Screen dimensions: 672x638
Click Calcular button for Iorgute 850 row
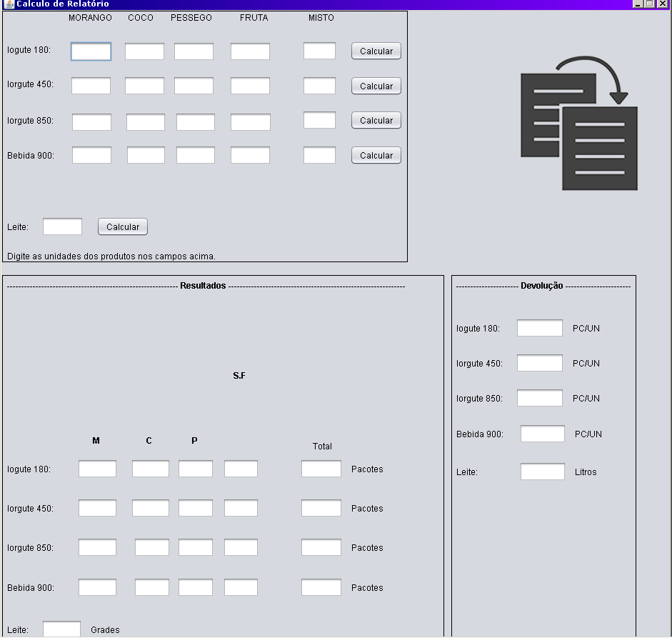click(376, 121)
